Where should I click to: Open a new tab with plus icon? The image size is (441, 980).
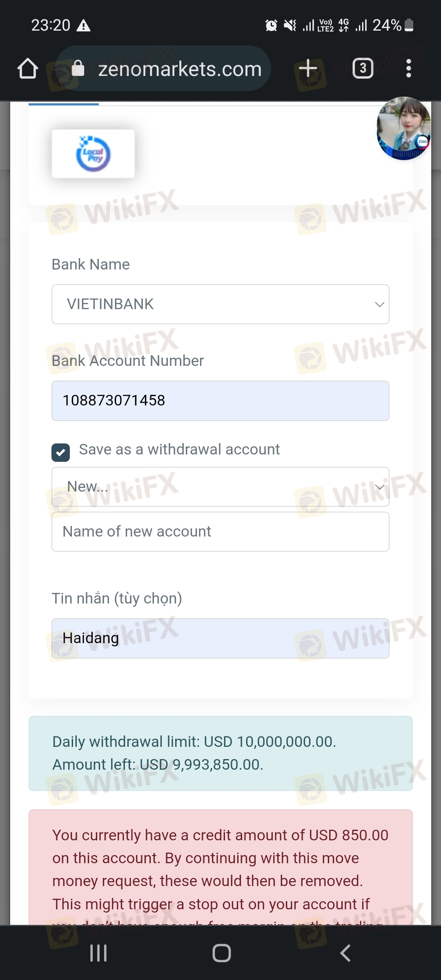[x=308, y=68]
